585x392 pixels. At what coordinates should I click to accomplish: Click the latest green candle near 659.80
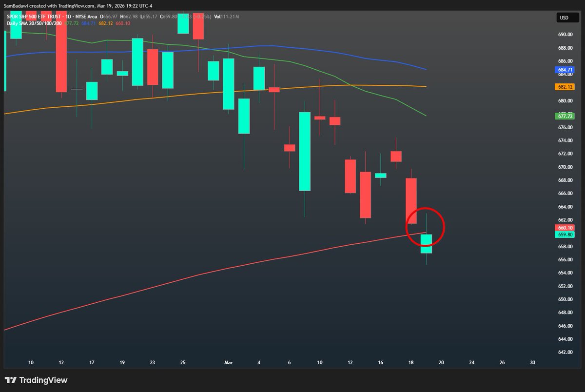pyautogui.click(x=426, y=244)
